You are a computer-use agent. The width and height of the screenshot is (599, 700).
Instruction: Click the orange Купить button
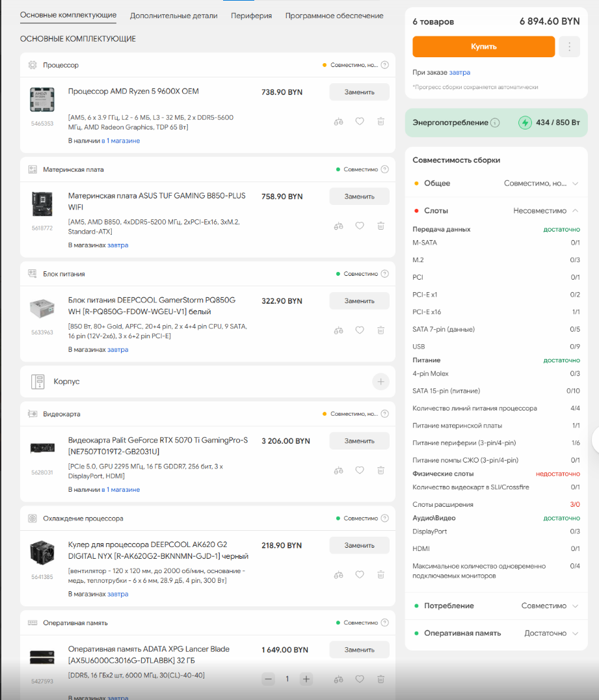pyautogui.click(x=483, y=46)
